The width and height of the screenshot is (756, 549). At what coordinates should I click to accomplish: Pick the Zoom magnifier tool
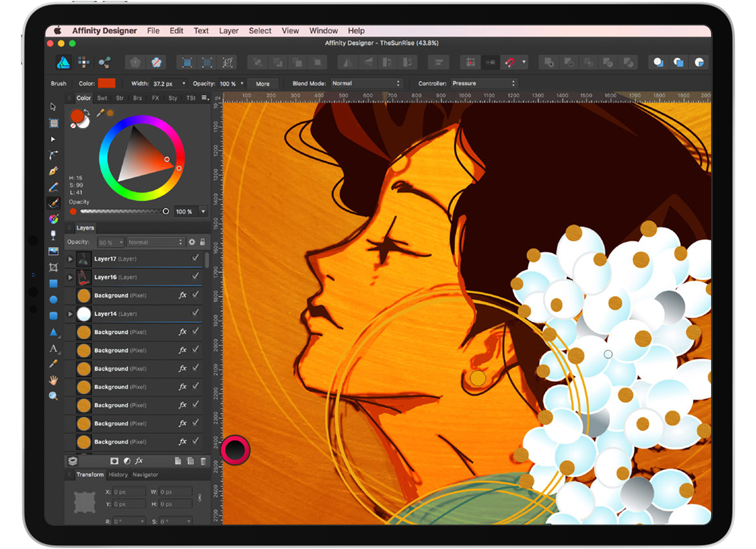(53, 396)
